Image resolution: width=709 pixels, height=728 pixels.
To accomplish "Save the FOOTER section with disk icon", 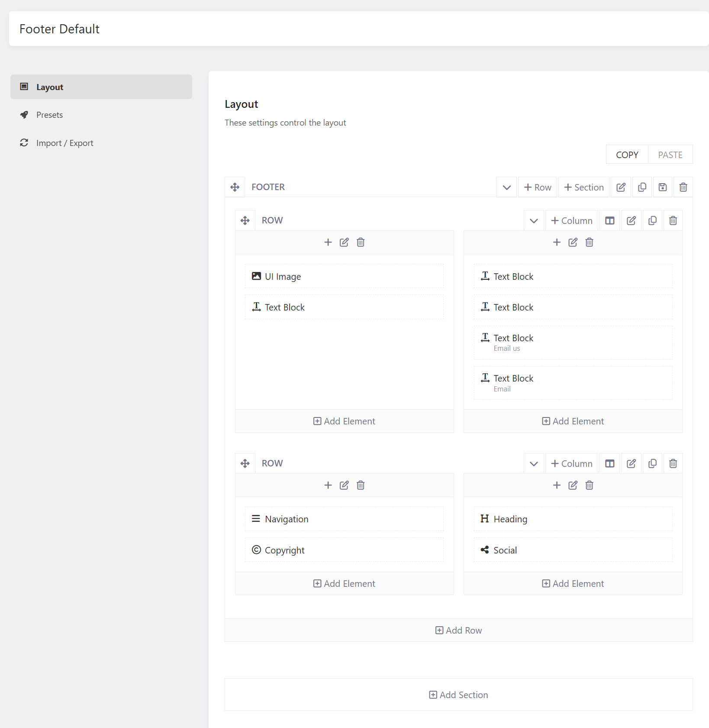I will (x=662, y=187).
